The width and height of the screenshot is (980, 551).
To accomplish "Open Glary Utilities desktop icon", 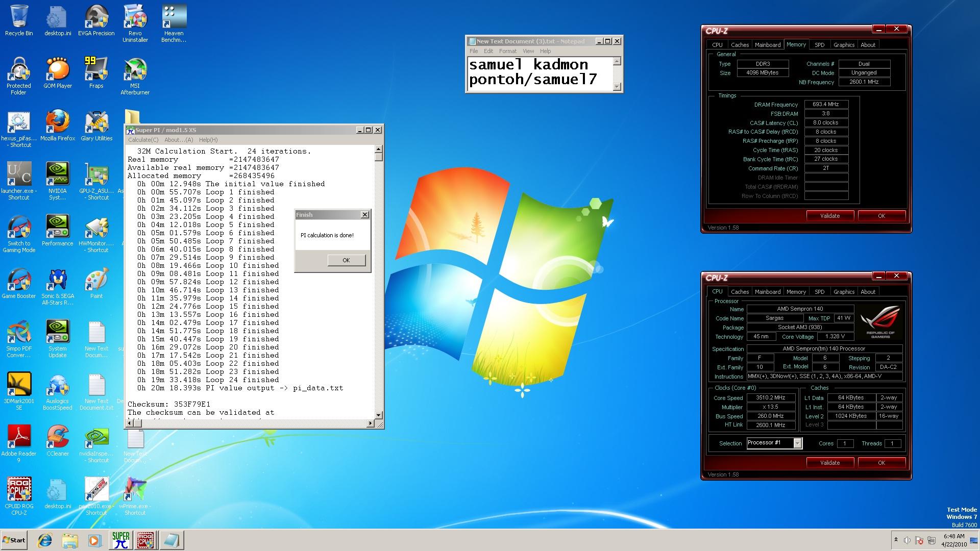I will (96, 126).
